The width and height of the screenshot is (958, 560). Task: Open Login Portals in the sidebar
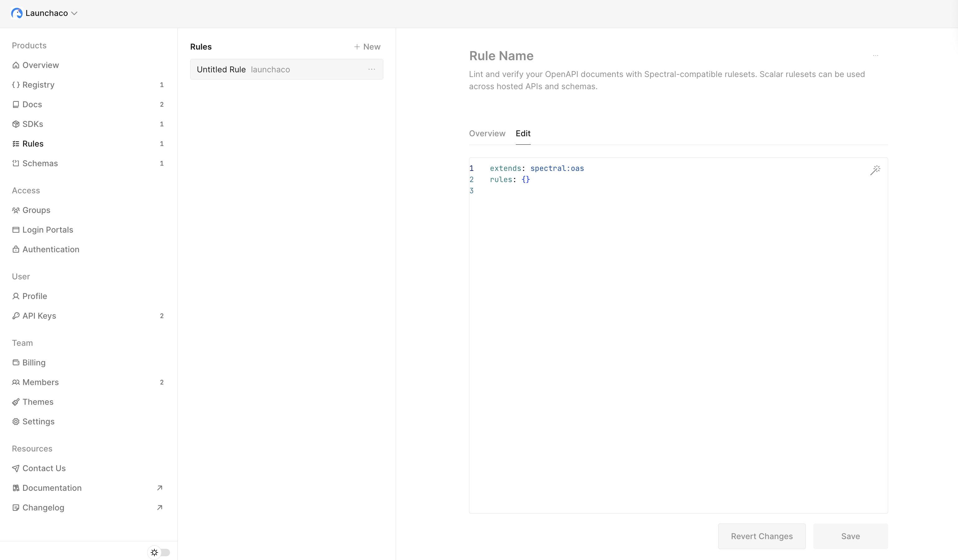pyautogui.click(x=47, y=229)
